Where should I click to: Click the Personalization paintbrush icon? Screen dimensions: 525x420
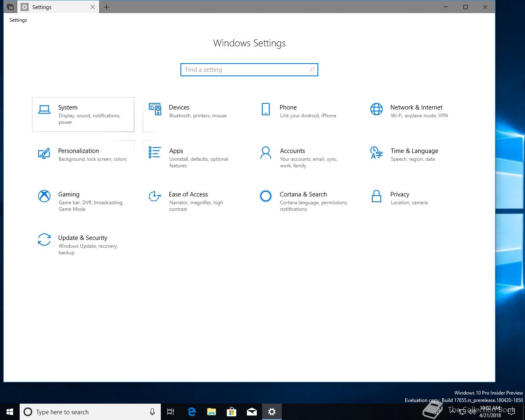point(44,153)
